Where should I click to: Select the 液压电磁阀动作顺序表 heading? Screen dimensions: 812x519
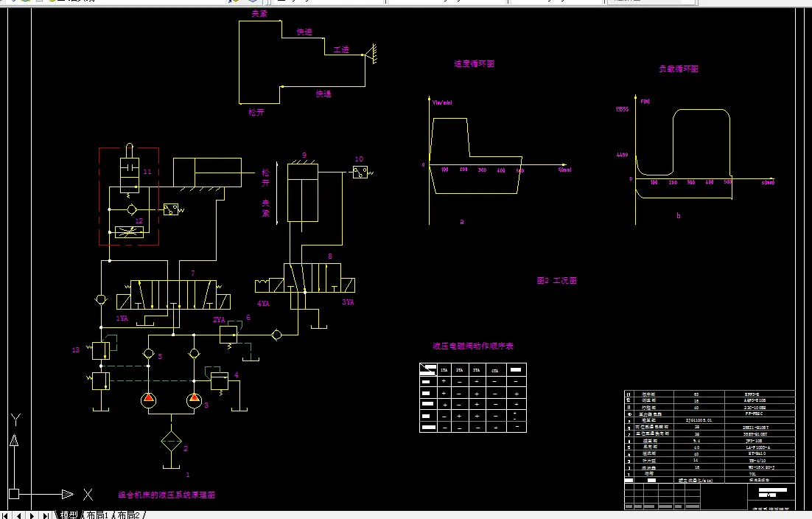click(x=473, y=346)
